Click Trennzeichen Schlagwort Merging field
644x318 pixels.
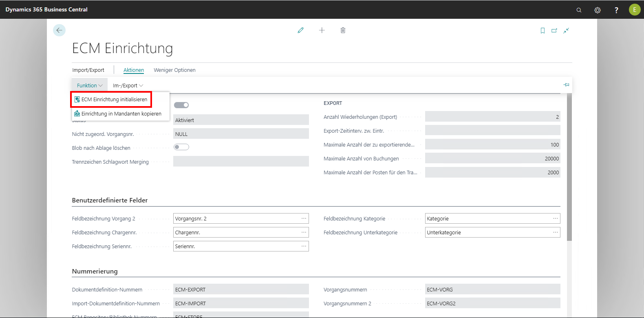click(x=241, y=161)
